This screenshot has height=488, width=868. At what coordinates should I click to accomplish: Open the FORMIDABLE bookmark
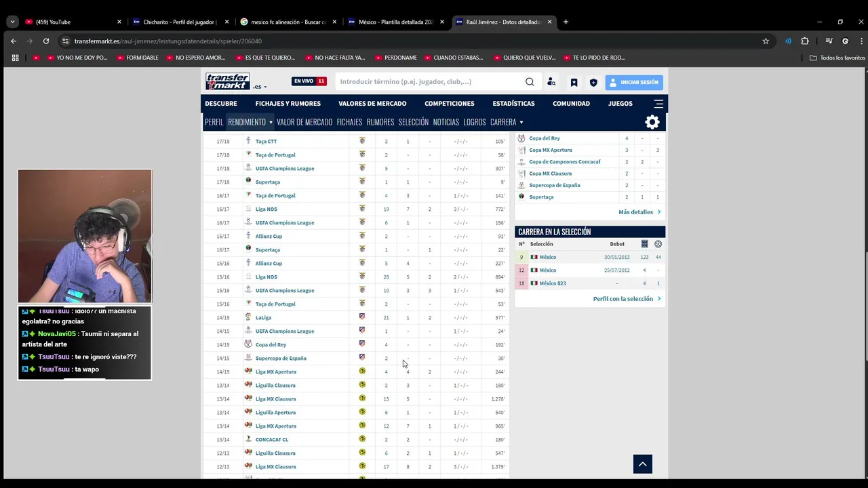point(138,58)
